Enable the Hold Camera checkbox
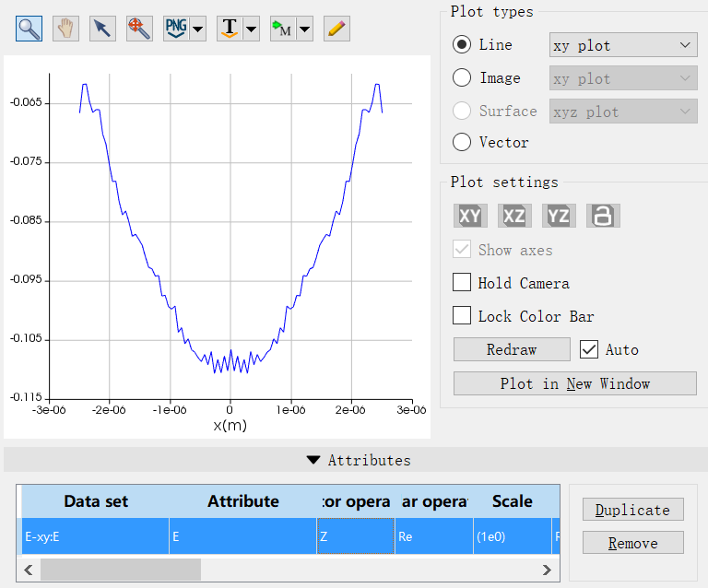 tap(462, 283)
